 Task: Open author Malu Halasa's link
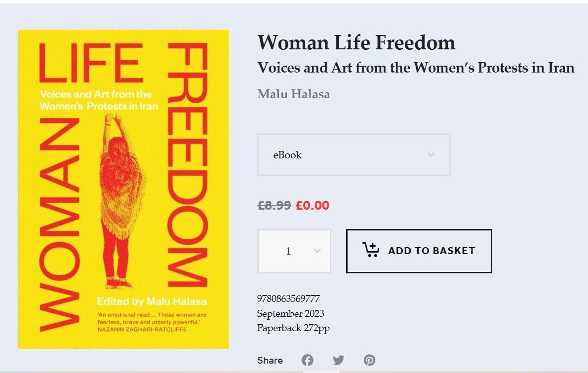(x=294, y=94)
